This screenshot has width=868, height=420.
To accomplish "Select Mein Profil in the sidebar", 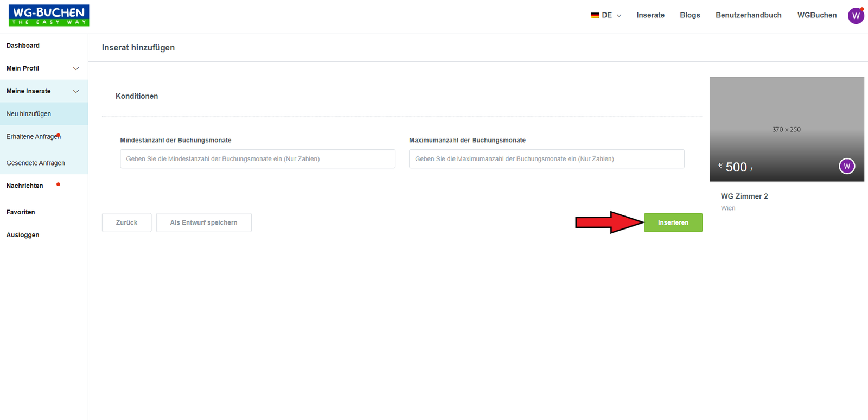I will tap(23, 68).
